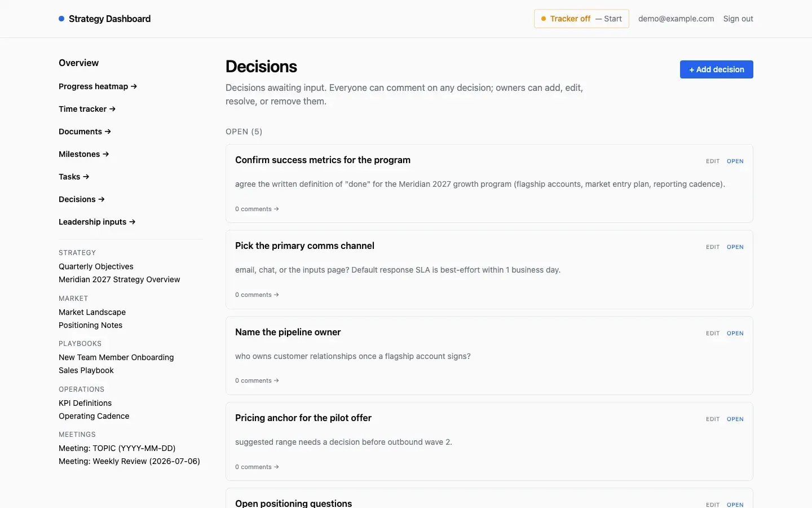Screen dimensions: 812x508
Task: Click the blue dot logo beside Strategy Dashboard
Action: pyautogui.click(x=61, y=19)
